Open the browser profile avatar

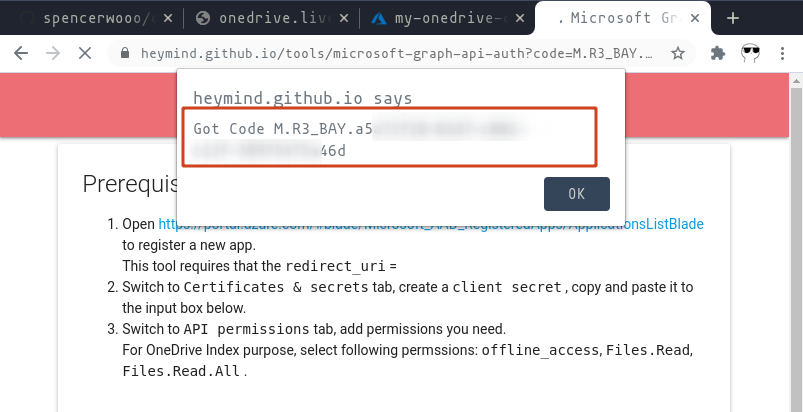pos(750,53)
